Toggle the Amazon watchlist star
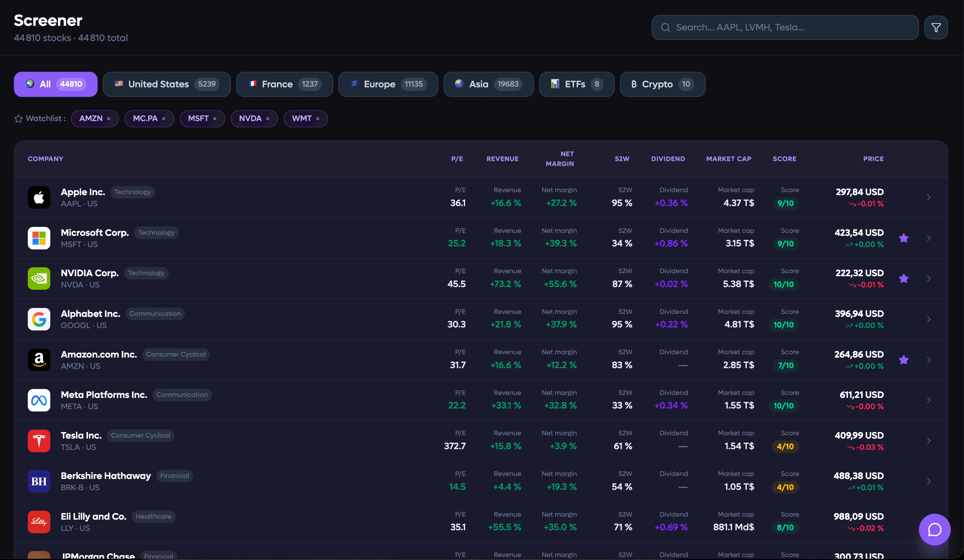 (903, 360)
